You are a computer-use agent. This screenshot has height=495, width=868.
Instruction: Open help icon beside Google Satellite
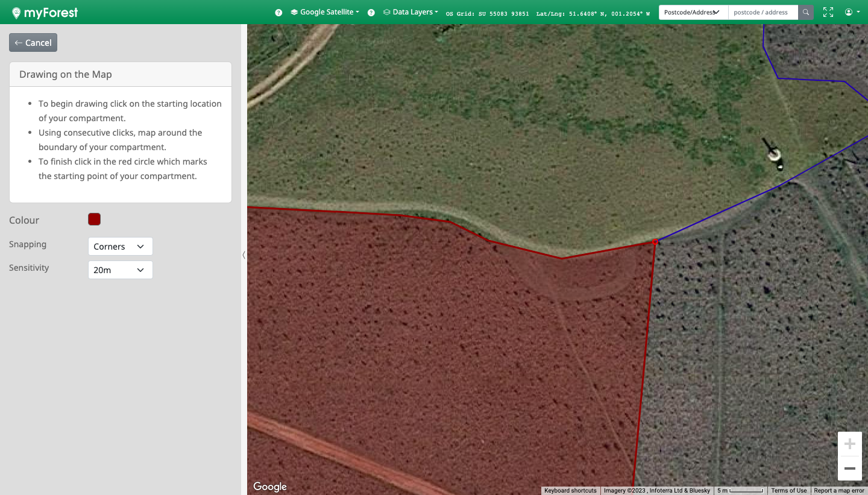click(x=278, y=13)
